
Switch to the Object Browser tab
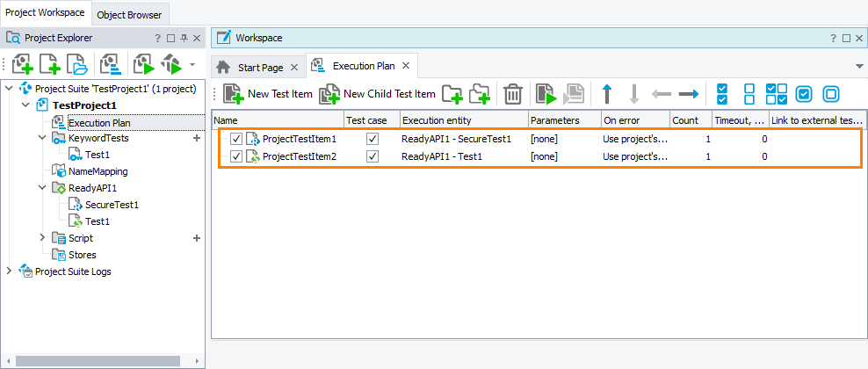(x=129, y=15)
